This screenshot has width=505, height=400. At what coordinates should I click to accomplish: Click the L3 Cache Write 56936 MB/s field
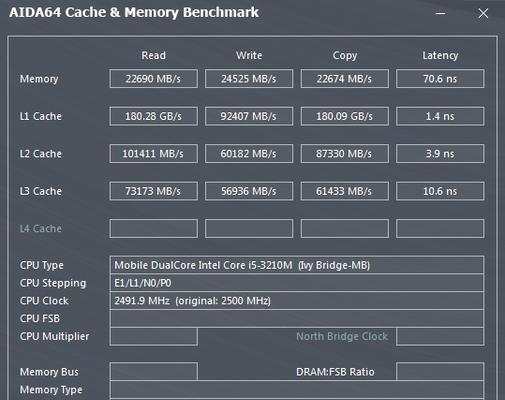click(249, 191)
